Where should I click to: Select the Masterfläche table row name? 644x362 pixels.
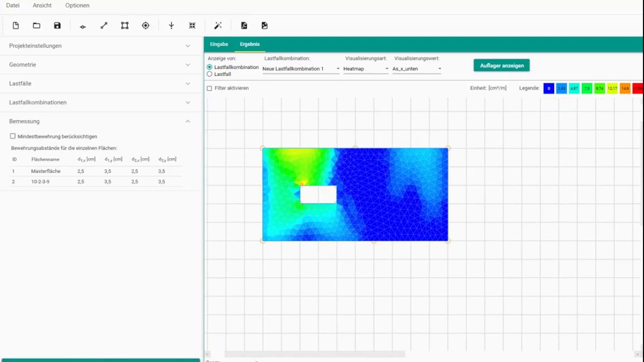tap(46, 171)
